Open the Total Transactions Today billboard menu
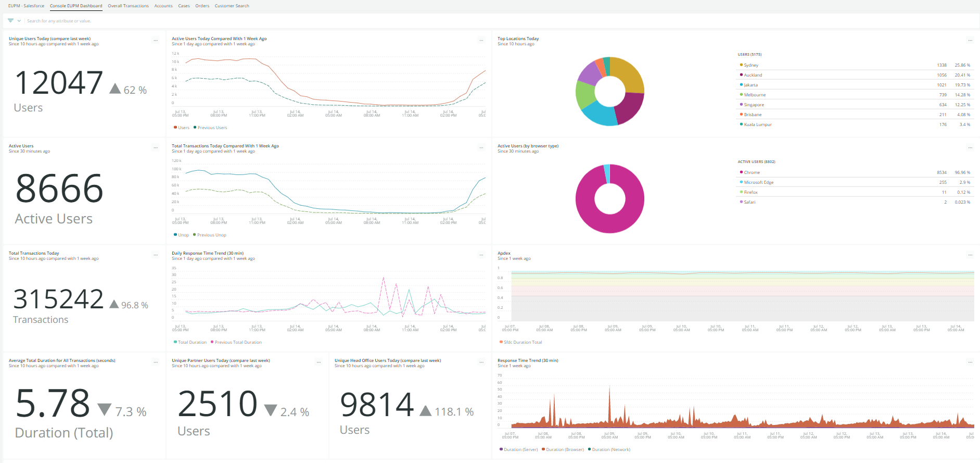This screenshot has height=463, width=980. pyautogui.click(x=156, y=255)
